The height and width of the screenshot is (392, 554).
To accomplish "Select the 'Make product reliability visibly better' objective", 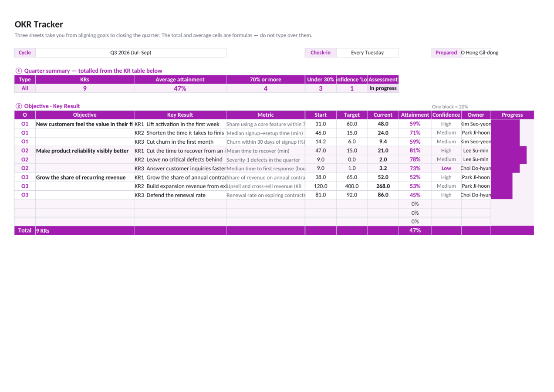I will click(84, 151).
